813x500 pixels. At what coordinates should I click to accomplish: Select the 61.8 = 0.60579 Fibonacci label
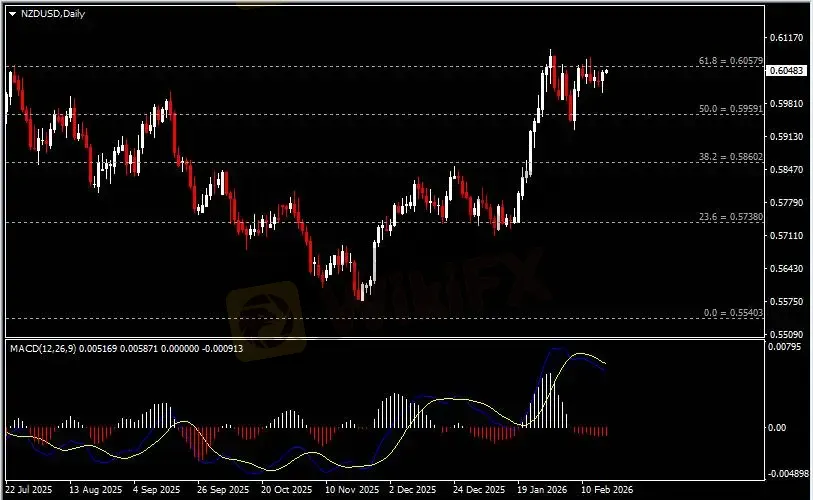(731, 61)
